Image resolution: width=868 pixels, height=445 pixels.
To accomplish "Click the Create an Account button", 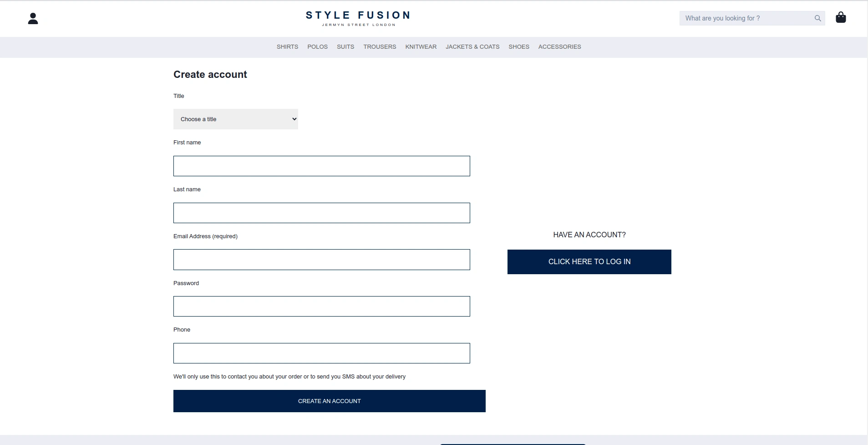I will click(x=330, y=401).
